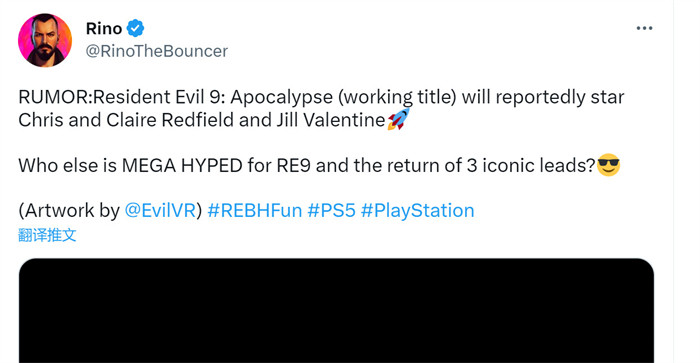The image size is (700, 363).
Task: Click the Who else is MEGA HYPED line
Action: (307, 166)
